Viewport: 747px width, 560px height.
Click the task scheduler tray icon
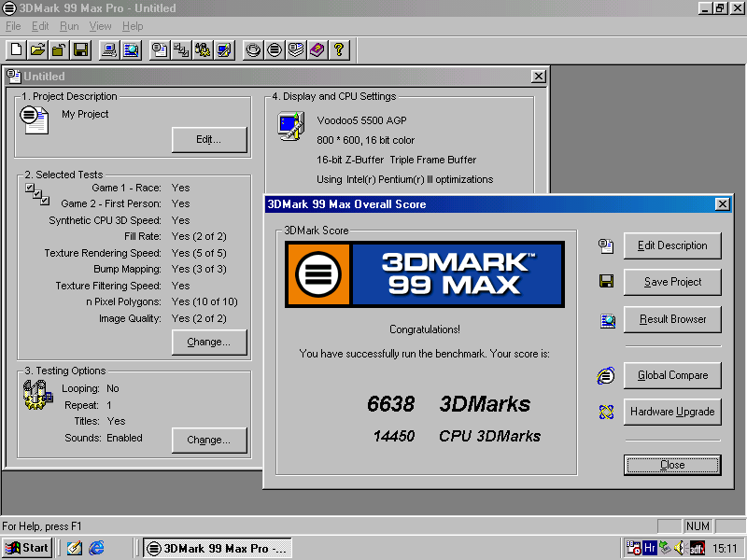point(634,548)
